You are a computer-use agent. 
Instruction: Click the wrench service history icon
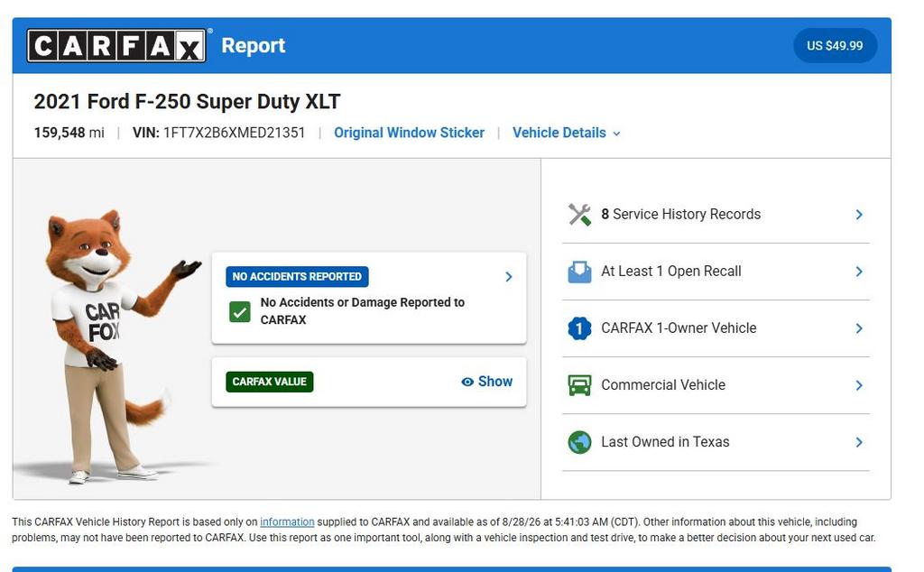click(579, 215)
